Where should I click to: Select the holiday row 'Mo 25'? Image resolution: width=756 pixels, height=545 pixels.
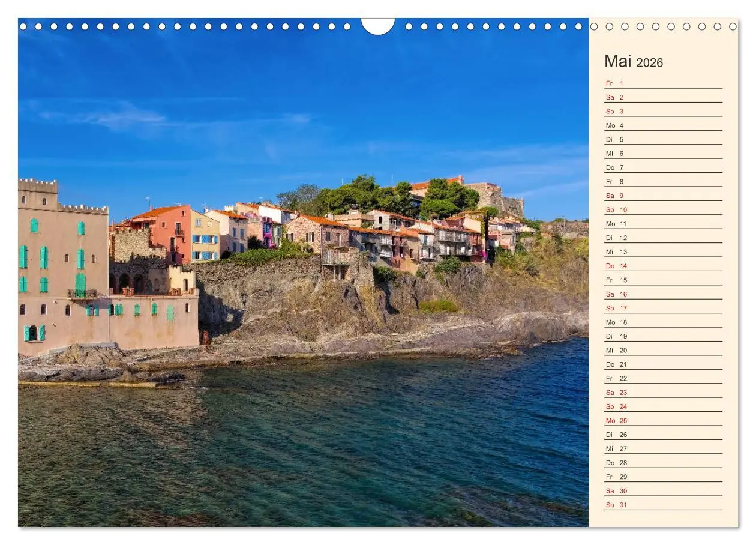click(663, 420)
